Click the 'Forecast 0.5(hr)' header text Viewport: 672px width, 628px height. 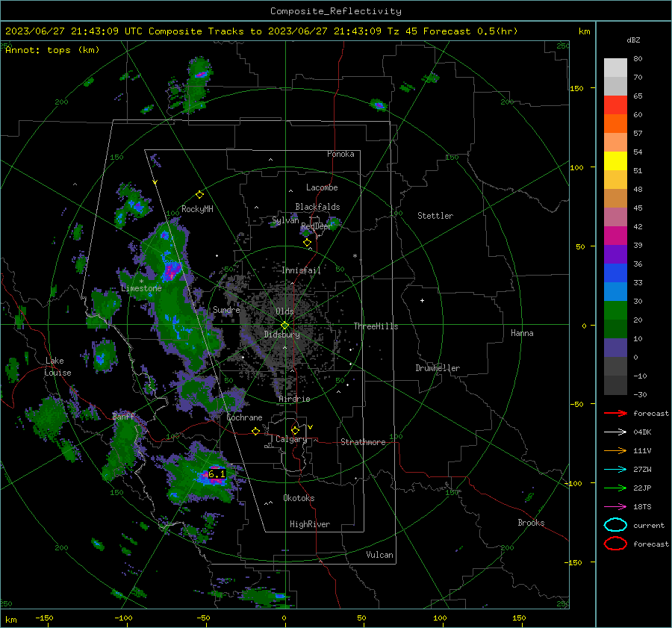click(x=470, y=31)
